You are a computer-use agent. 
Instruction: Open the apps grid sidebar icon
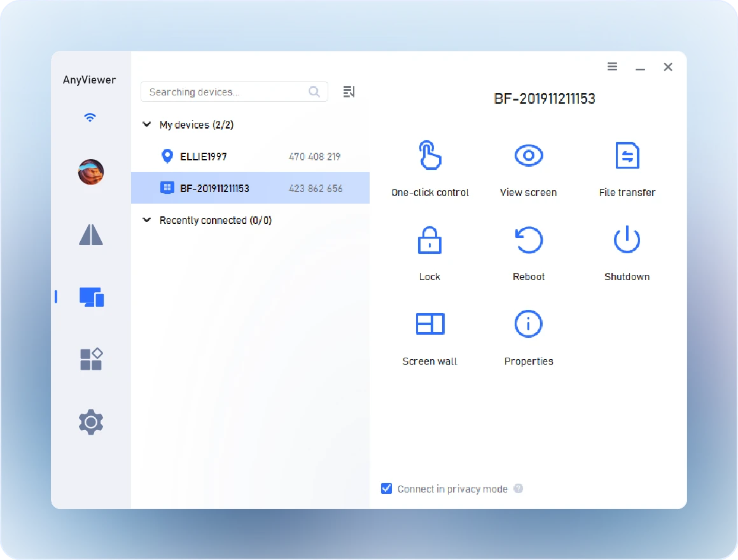(x=92, y=359)
